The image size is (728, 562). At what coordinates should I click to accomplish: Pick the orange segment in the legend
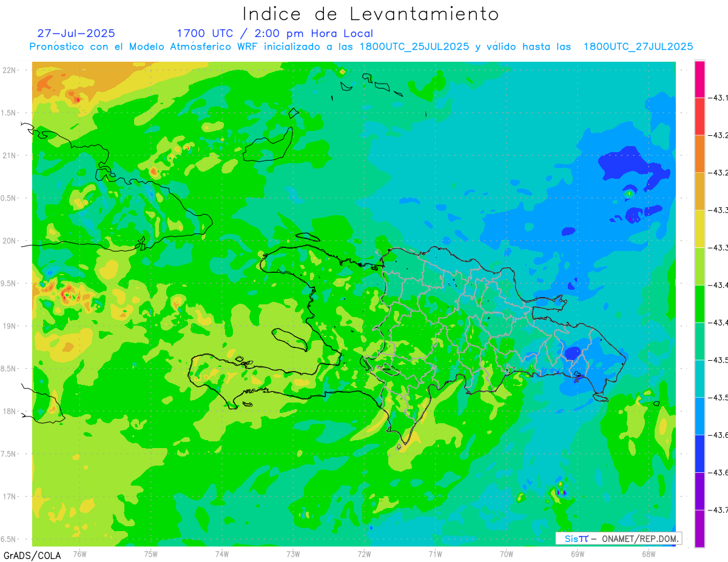tap(699, 154)
